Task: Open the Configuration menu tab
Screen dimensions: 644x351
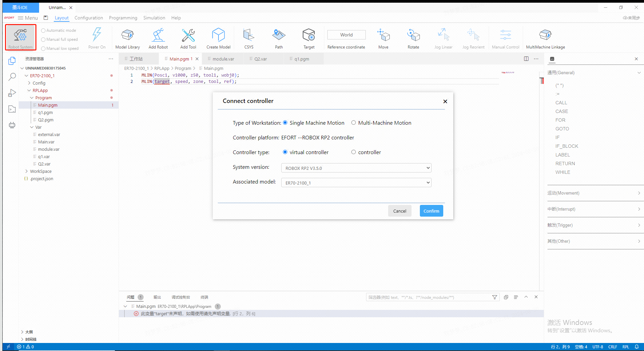Action: 89,18
